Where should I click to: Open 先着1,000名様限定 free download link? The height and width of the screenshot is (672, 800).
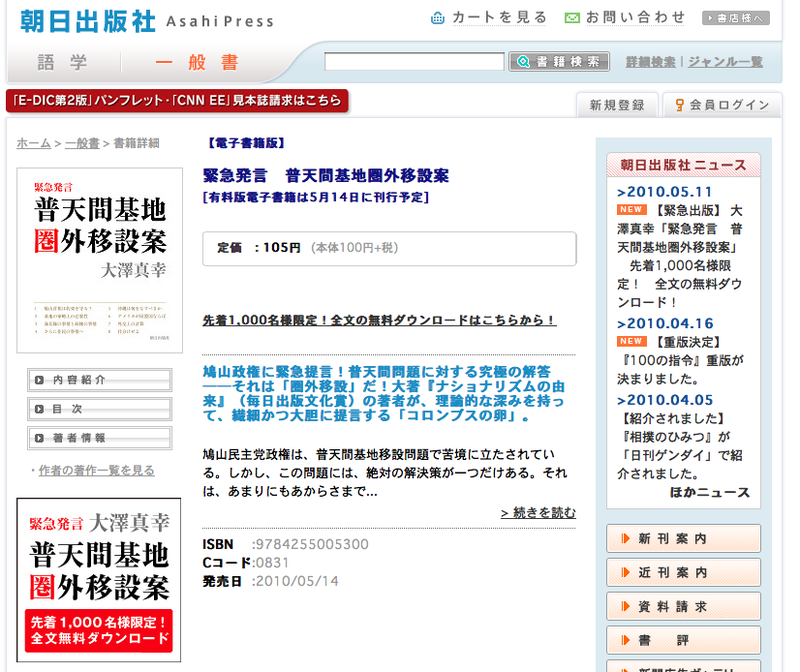380,320
